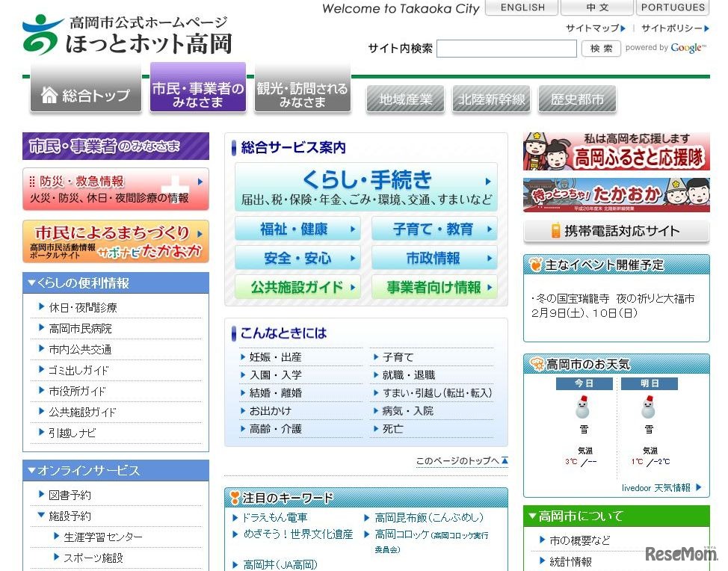Collapse the オンラインサービス section
The image size is (728, 571).
(31, 470)
